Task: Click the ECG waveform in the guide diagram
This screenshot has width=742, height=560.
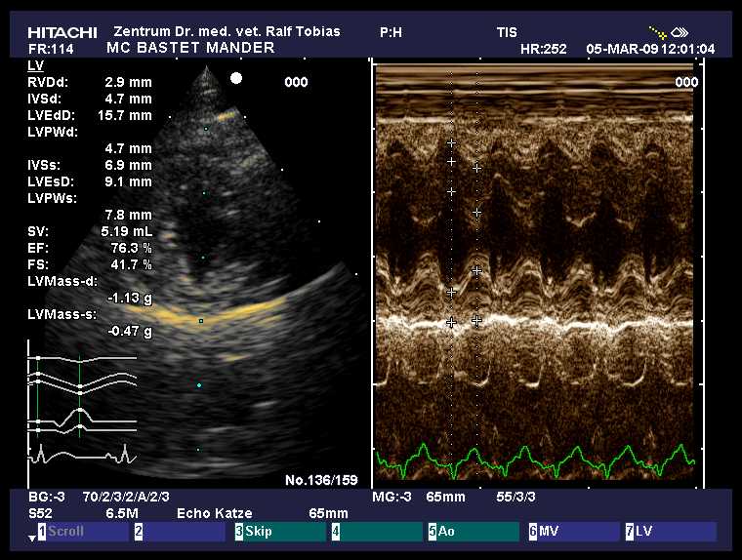Action: [82, 453]
